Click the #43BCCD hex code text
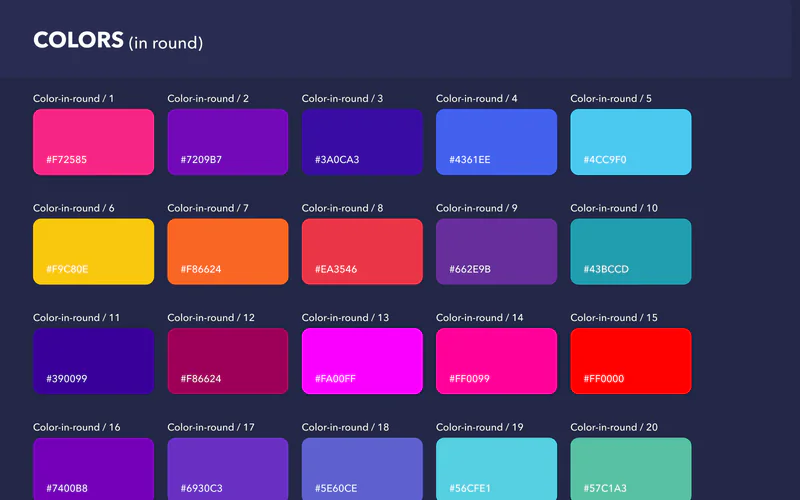This screenshot has height=500, width=800. point(606,269)
